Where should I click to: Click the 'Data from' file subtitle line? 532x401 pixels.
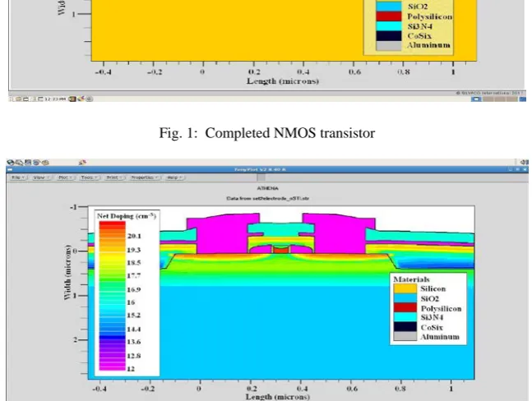click(x=268, y=198)
